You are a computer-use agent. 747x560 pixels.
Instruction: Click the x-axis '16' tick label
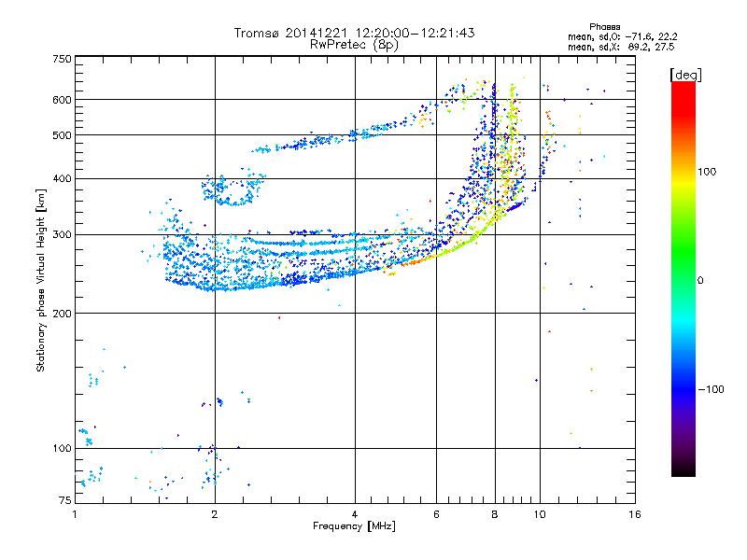(635, 514)
